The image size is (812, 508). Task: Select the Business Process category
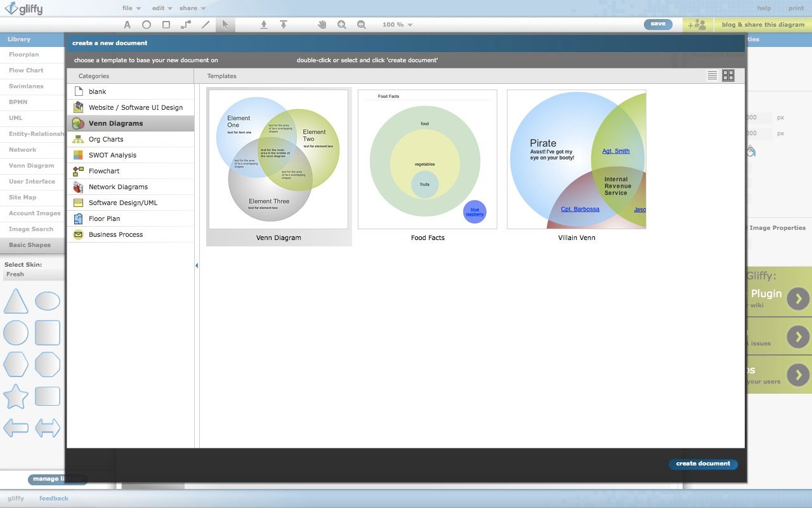click(x=131, y=234)
